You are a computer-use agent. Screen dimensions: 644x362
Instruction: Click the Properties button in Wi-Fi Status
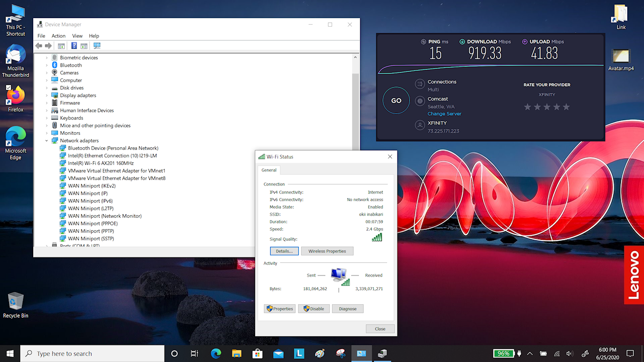point(280,309)
